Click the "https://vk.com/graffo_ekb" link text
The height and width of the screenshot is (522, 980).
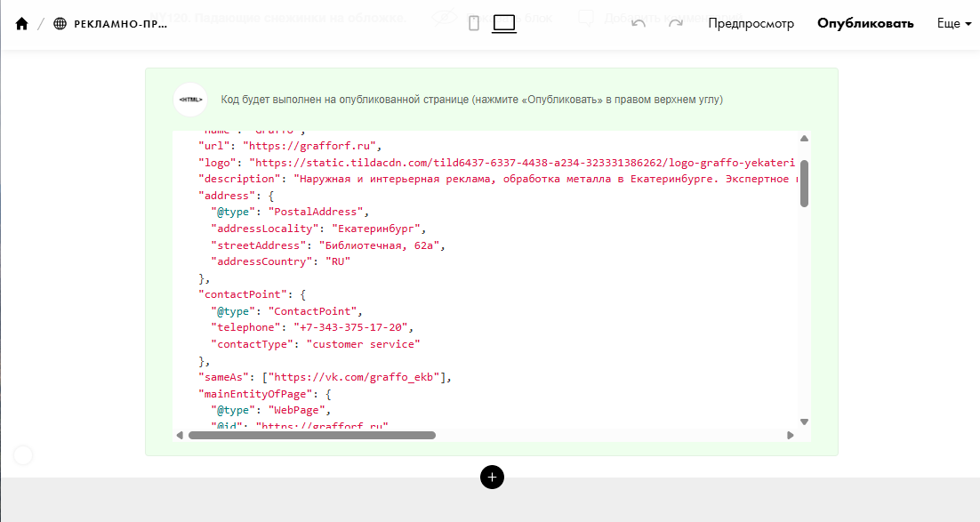(x=354, y=377)
